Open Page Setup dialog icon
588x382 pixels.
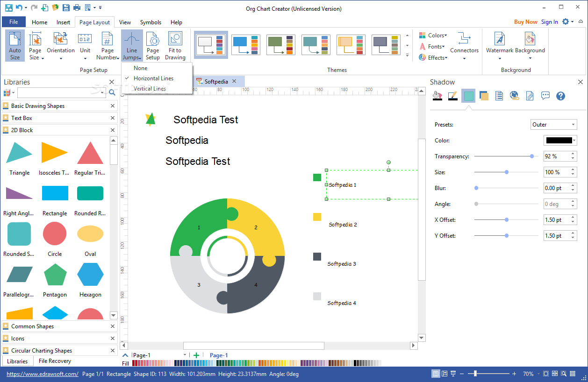tap(153, 46)
